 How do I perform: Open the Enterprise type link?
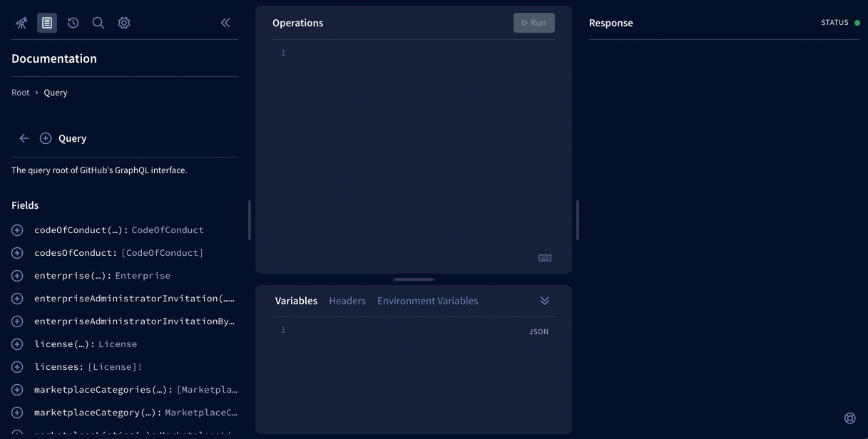[143, 276]
